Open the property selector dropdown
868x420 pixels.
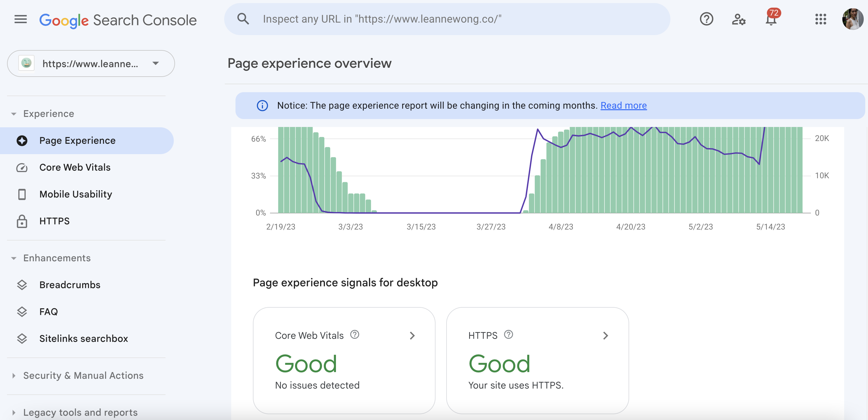91,63
